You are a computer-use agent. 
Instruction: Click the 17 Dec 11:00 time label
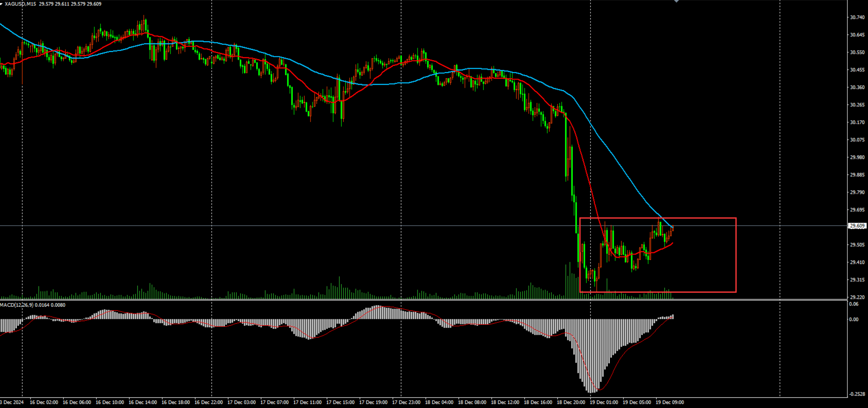307,402
